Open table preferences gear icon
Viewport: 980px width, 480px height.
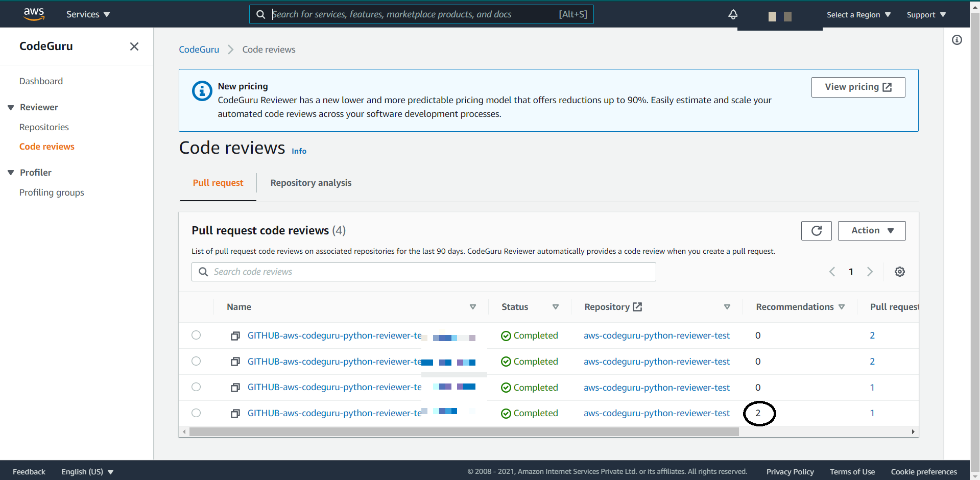click(900, 272)
